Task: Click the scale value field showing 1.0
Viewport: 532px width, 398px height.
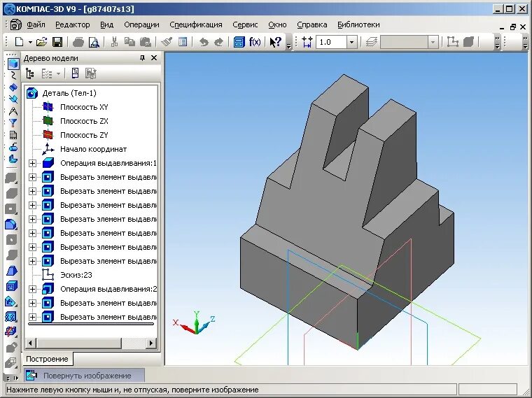Action: coord(332,42)
